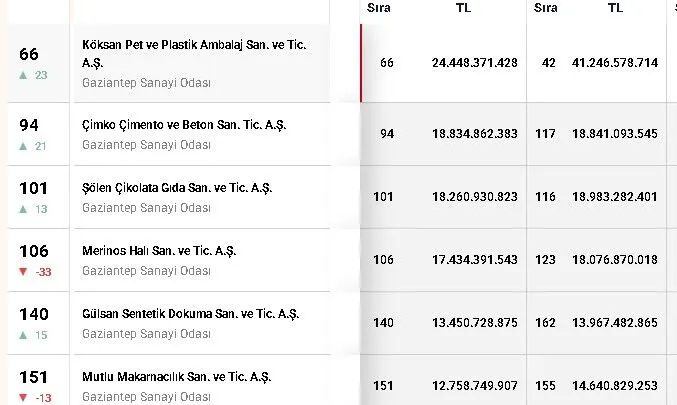Click green up arrow beside rank 101
The width and height of the screenshot is (677, 405).
coord(24,209)
